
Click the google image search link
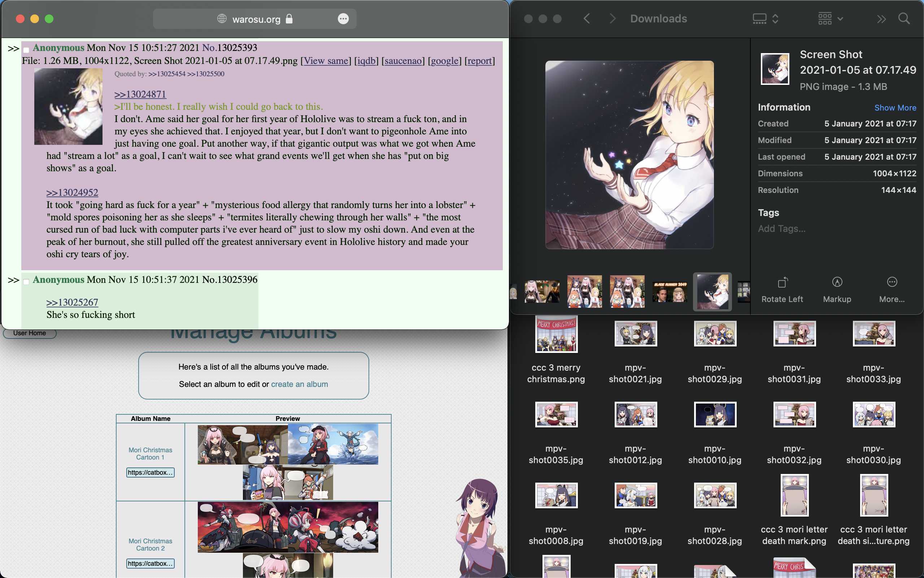point(444,61)
